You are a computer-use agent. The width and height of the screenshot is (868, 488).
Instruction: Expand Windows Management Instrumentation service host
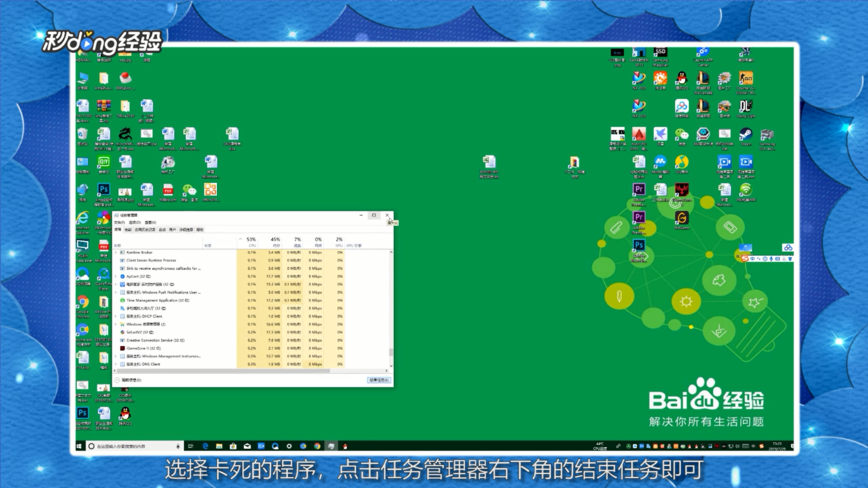click(115, 357)
